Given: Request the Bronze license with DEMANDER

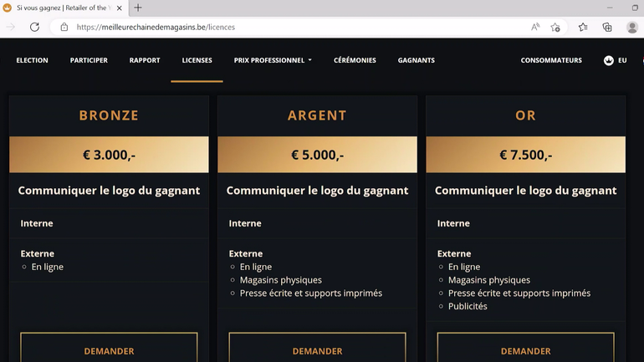Looking at the screenshot, I should 109,348.
